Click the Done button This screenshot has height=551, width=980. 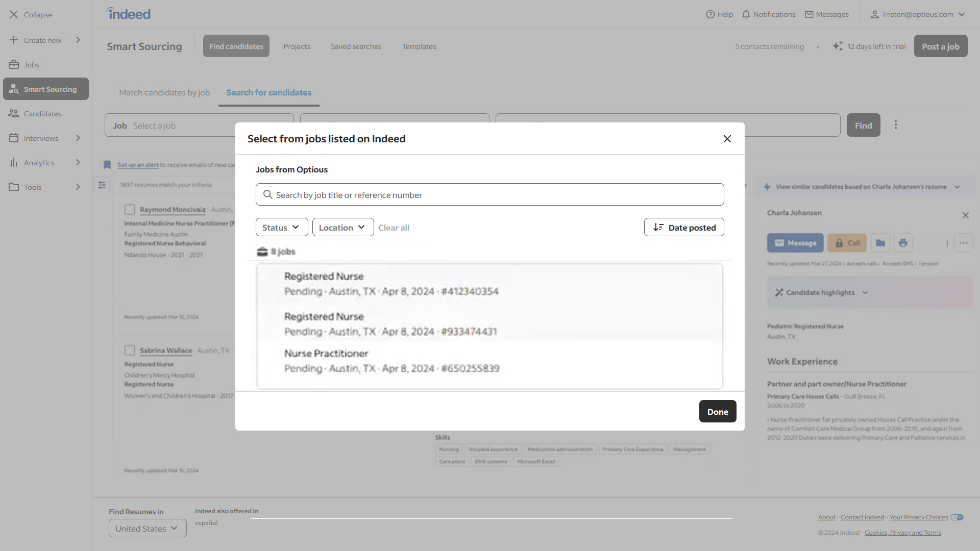[718, 412]
